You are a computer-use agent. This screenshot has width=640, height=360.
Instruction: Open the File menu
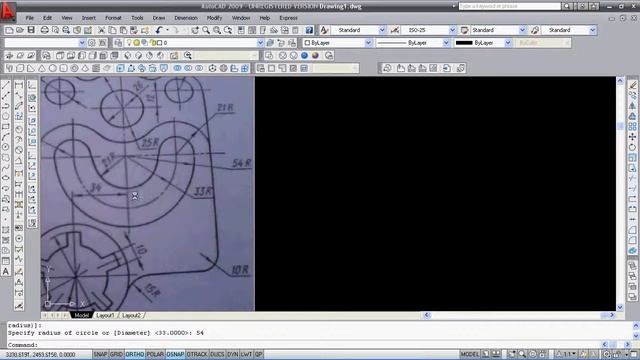pos(30,18)
